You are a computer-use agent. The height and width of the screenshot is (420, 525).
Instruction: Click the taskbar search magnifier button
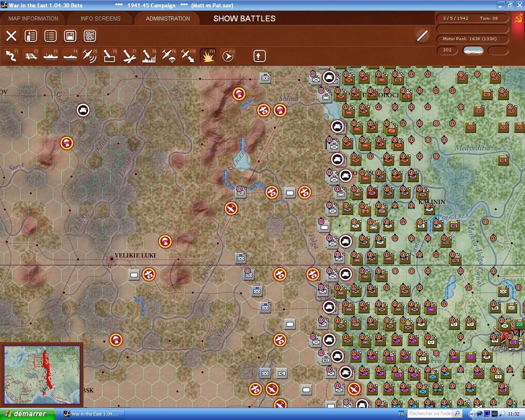click(x=457, y=413)
